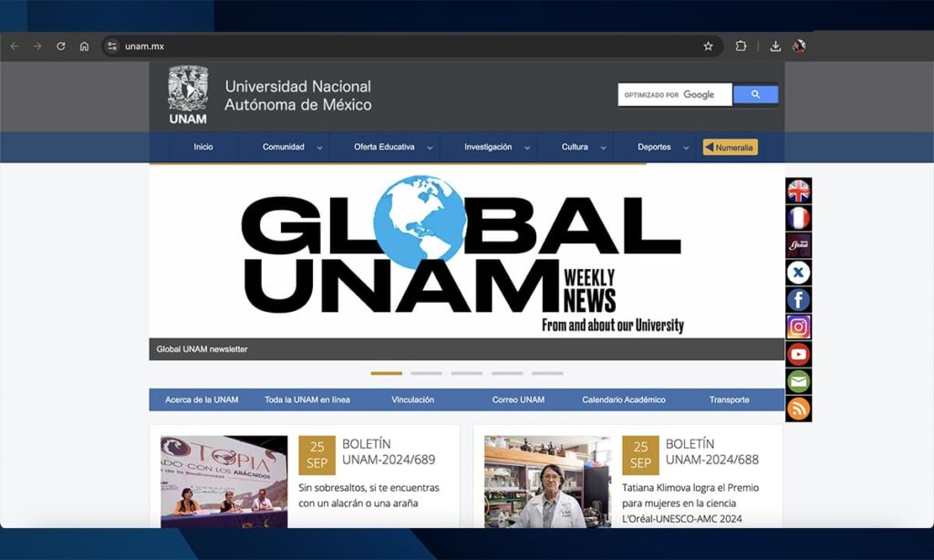
Task: Click the browser forward arrow
Action: [x=37, y=47]
